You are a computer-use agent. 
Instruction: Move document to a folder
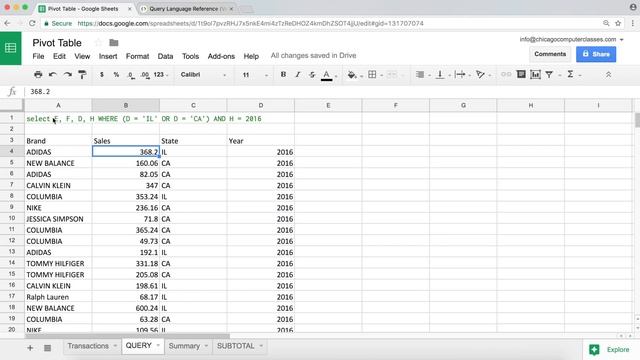point(114,42)
